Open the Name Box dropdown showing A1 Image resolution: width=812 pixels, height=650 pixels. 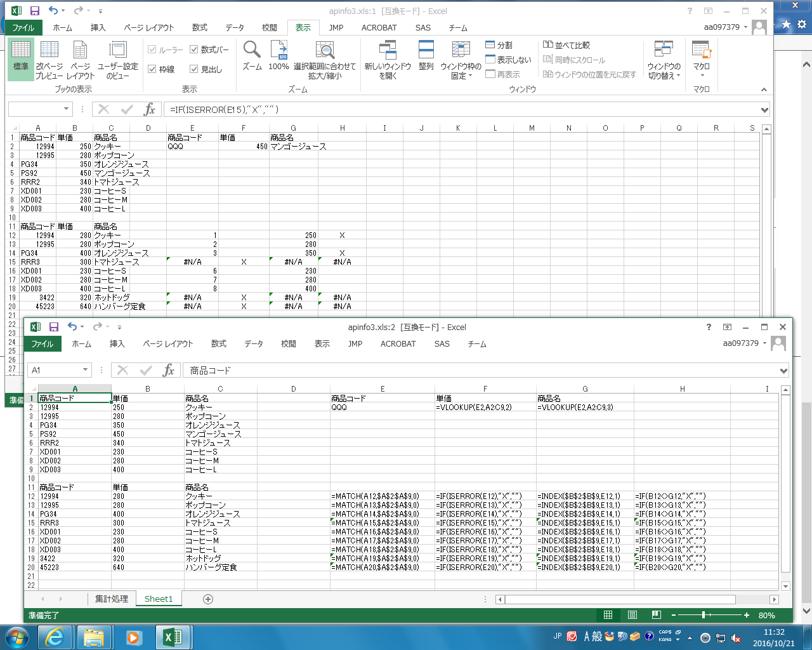coord(85,370)
